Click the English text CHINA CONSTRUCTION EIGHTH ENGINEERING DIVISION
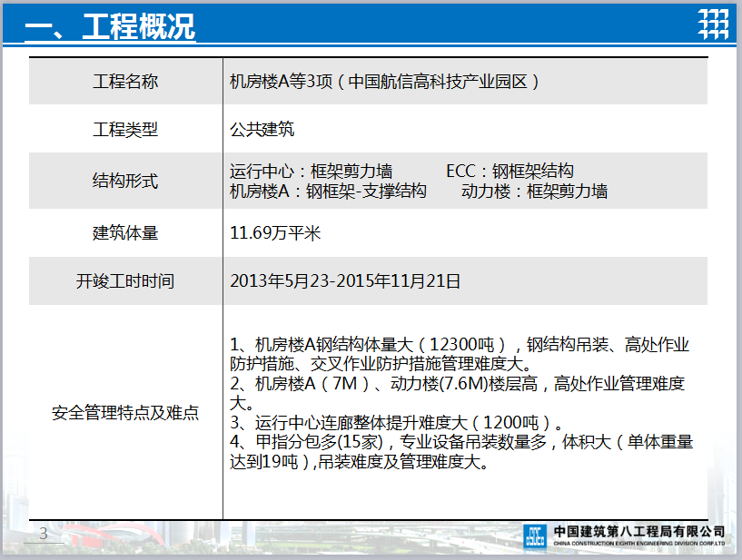Image resolution: width=742 pixels, height=560 pixels. coord(639,544)
